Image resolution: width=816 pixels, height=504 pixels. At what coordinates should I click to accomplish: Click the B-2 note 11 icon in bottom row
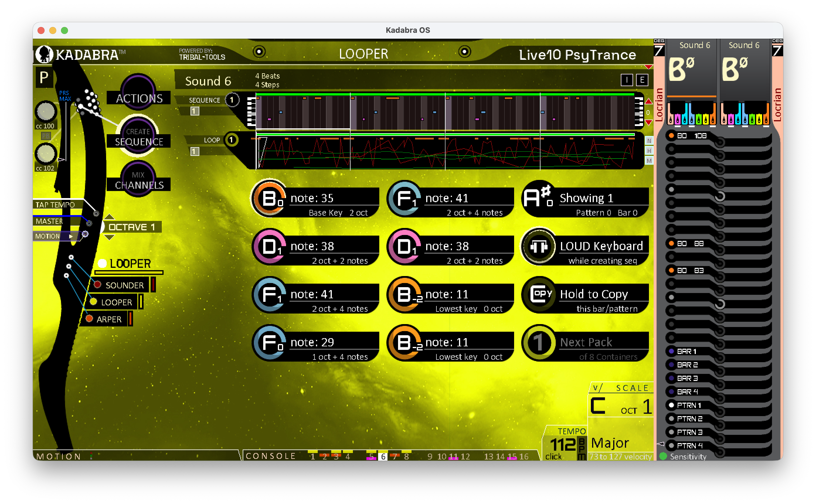(404, 342)
